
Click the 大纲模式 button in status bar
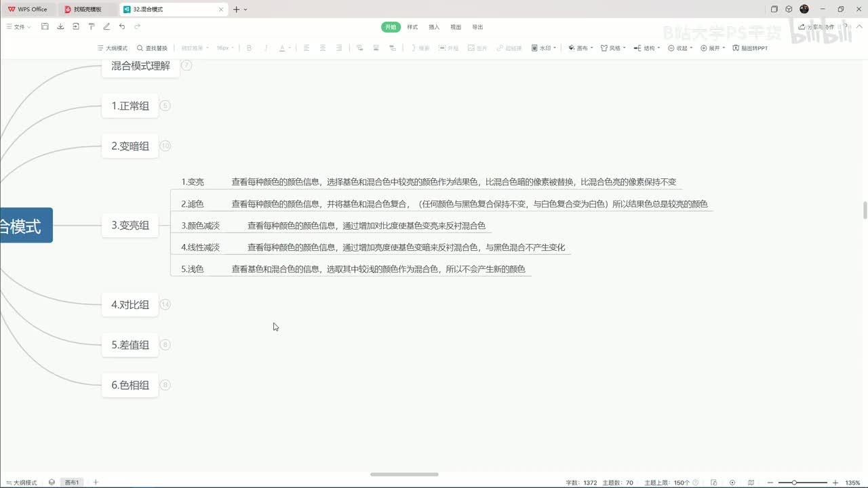point(21,483)
